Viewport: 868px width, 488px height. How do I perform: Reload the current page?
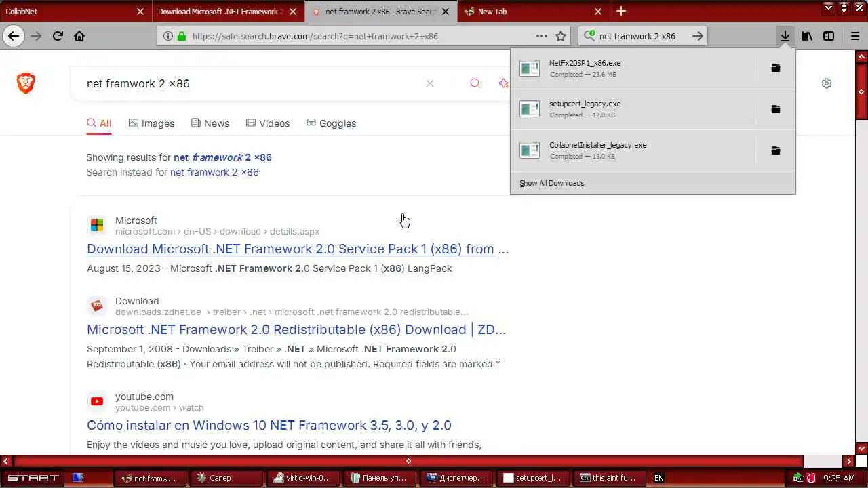coord(58,36)
